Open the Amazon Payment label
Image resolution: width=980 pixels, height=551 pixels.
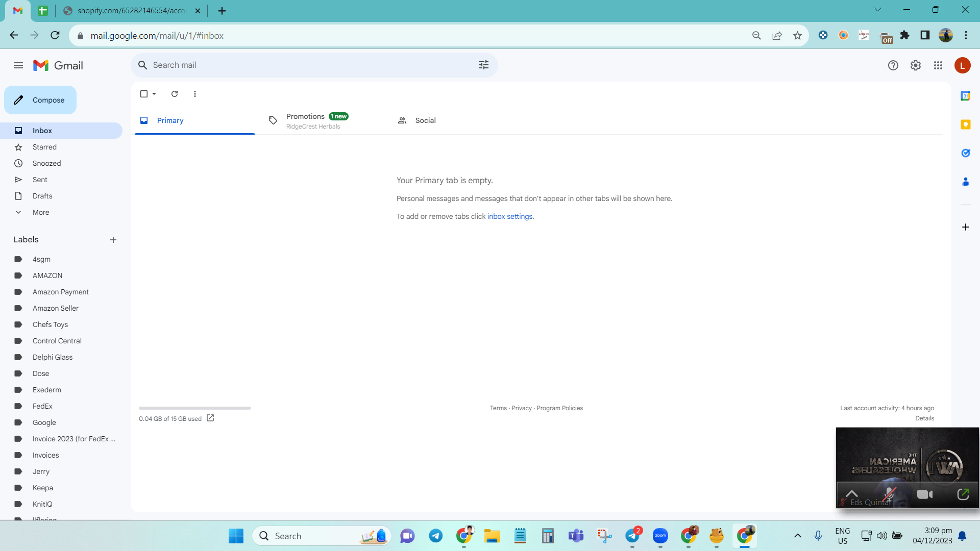click(x=61, y=292)
